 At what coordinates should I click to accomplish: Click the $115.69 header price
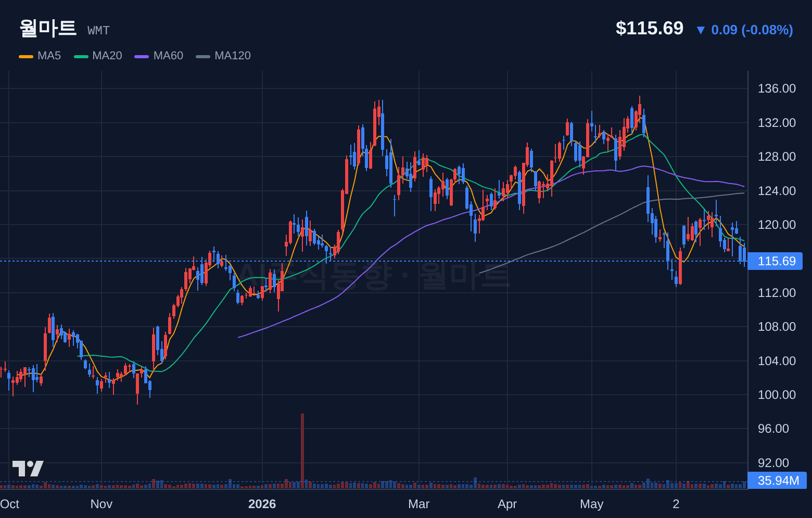[649, 28]
